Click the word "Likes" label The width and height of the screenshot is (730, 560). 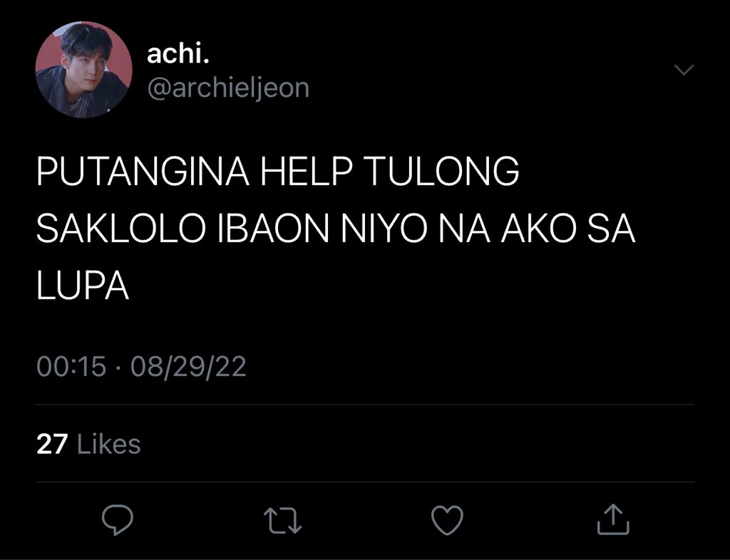pos(108,444)
